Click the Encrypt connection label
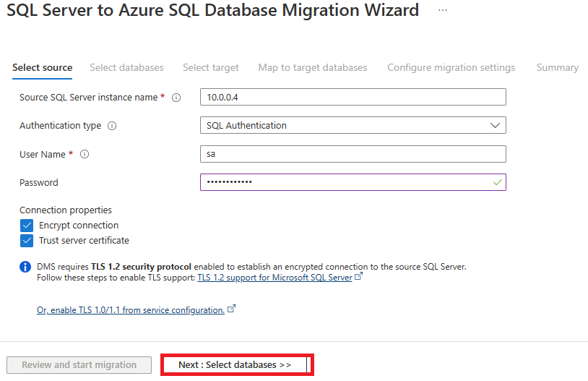This screenshot has height=381, width=588. pyautogui.click(x=79, y=226)
